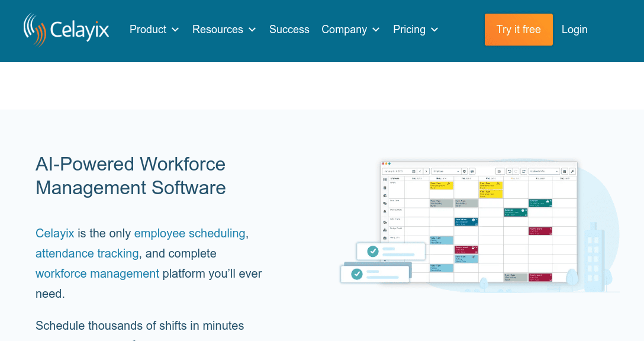
Task: Toggle the green checkmark on the upper notification card
Action: click(373, 250)
